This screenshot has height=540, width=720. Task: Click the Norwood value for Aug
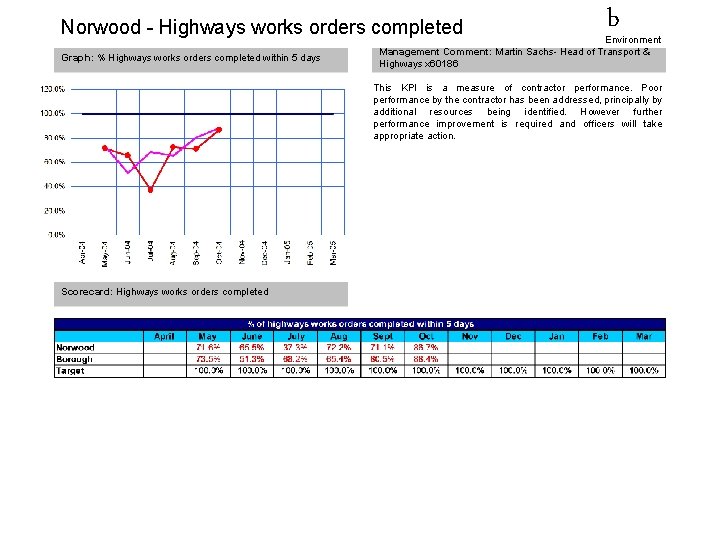[338, 348]
